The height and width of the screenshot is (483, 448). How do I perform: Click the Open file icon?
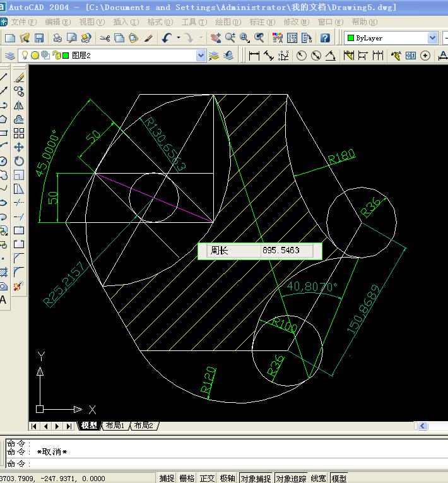point(25,38)
